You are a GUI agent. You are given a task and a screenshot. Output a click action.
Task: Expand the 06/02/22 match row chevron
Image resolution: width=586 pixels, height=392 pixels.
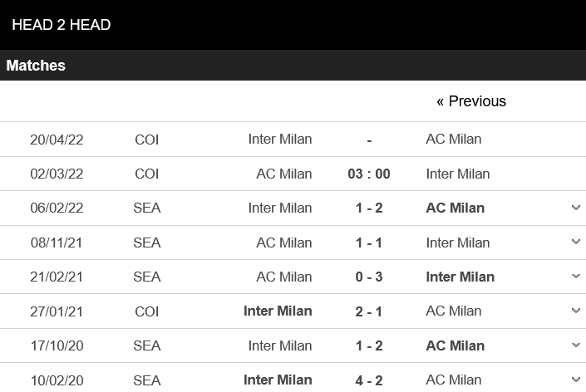coord(575,208)
